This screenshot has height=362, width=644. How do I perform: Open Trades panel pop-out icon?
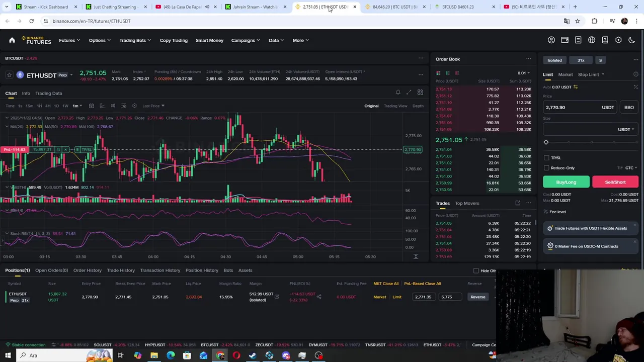point(518,203)
